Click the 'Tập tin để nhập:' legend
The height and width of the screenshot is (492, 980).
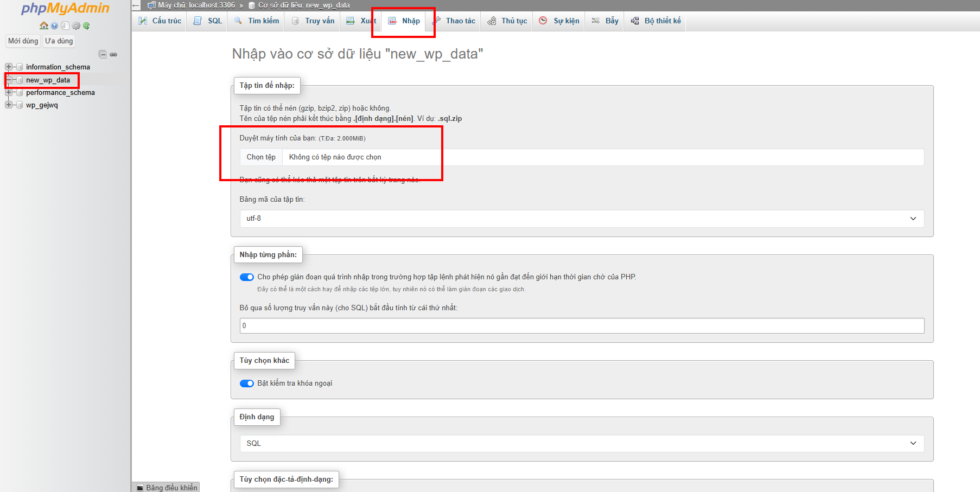click(x=267, y=86)
